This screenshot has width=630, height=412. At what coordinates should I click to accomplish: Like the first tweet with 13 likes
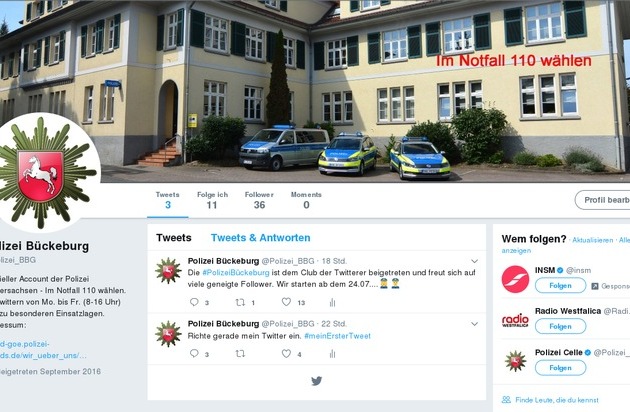(x=286, y=302)
